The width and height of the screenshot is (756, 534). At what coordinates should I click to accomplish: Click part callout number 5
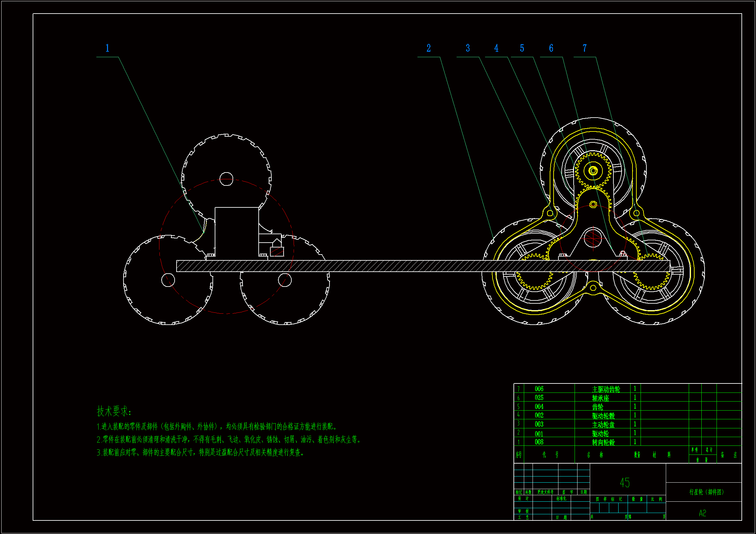[522, 48]
